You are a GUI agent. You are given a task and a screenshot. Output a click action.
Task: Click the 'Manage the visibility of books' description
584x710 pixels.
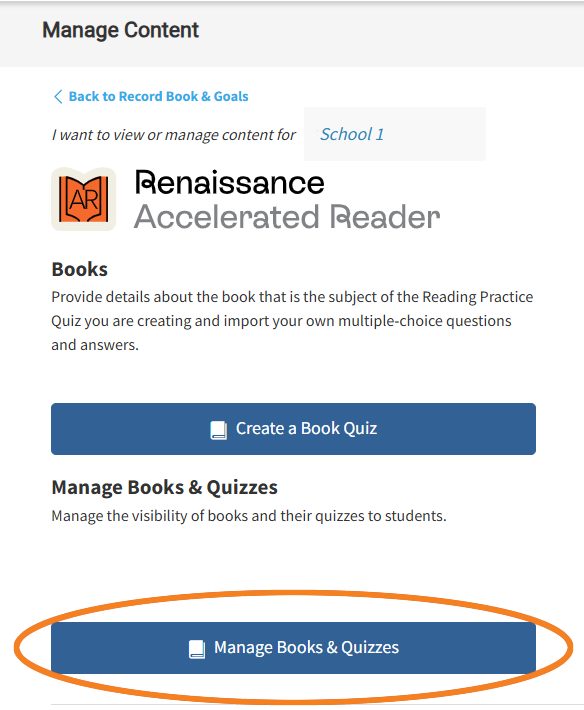point(249,516)
